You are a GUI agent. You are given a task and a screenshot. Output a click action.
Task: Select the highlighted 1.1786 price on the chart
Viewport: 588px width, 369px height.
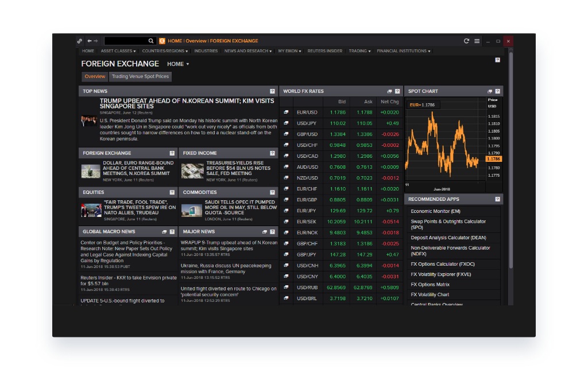(495, 158)
